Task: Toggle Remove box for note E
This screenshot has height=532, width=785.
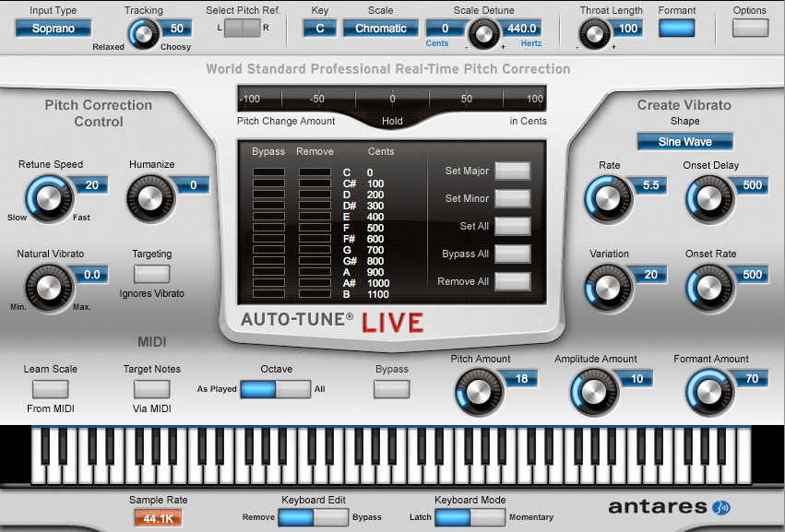Action: [x=315, y=216]
